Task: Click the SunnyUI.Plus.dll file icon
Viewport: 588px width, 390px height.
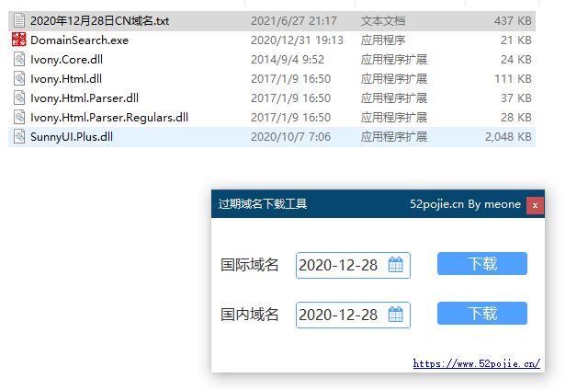Action: point(19,137)
